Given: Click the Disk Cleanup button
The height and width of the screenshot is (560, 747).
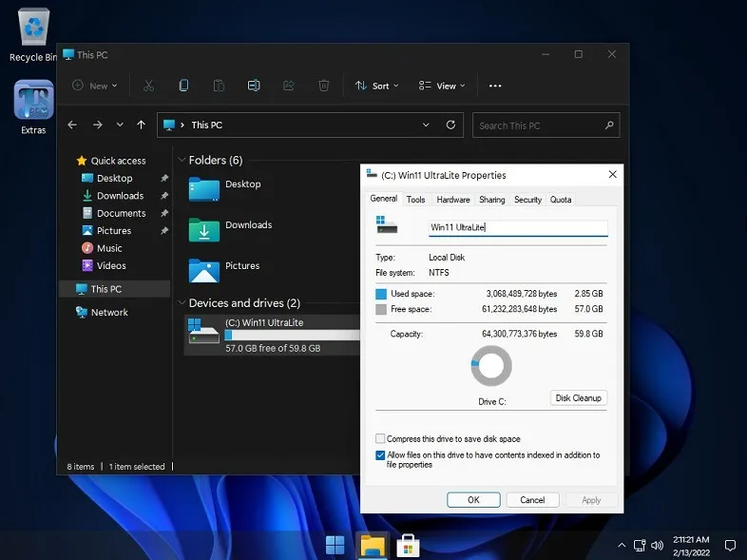Looking at the screenshot, I should (579, 398).
